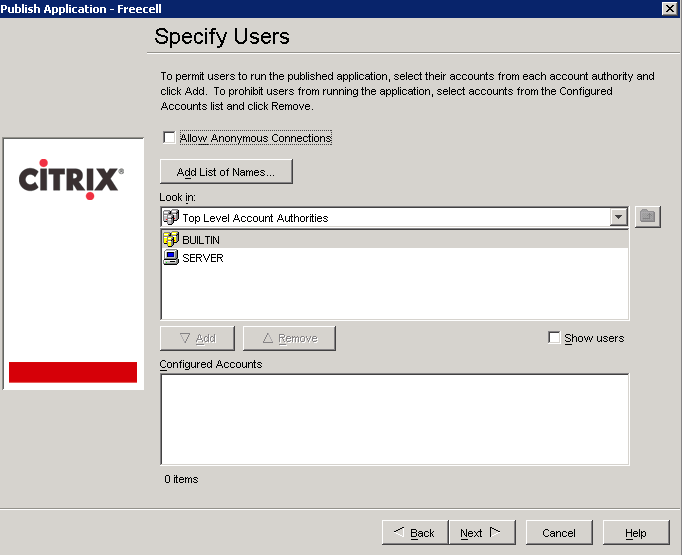This screenshot has width=682, height=555.
Task: Open Help for Specify Users
Action: tap(635, 532)
